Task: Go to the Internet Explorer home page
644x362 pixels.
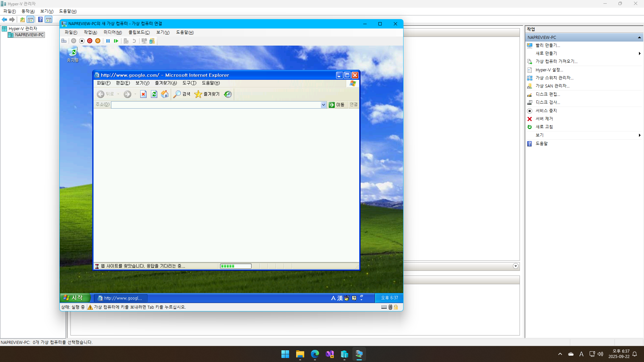Action: (x=165, y=94)
